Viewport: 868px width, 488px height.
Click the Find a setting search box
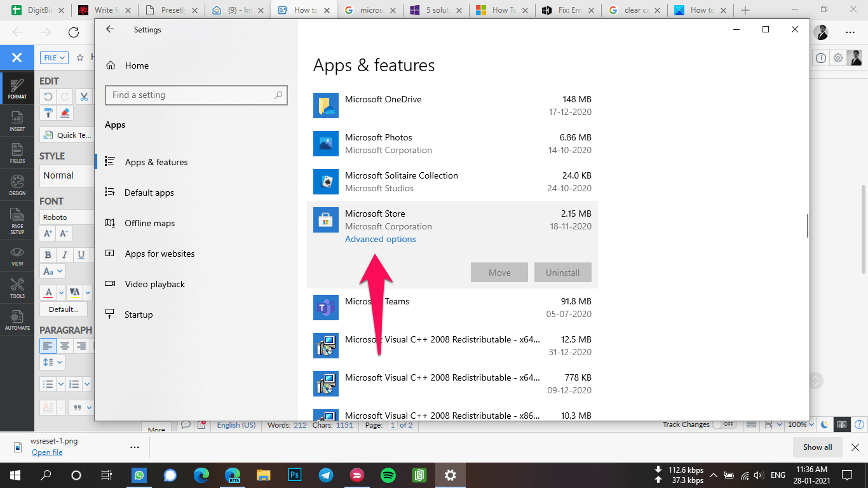[196, 95]
